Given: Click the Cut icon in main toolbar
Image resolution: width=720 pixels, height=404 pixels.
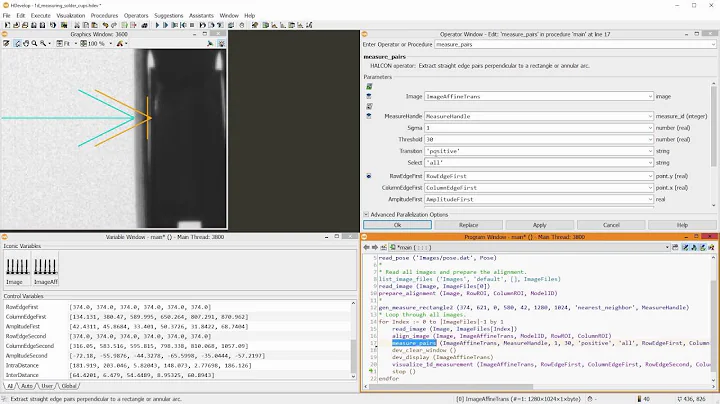Looking at the screenshot, I should 77,25.
